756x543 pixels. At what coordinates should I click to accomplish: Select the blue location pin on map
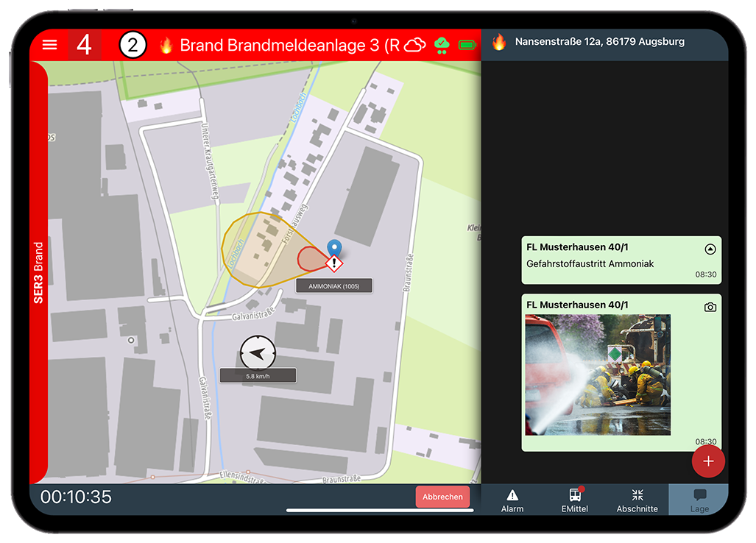click(x=334, y=248)
